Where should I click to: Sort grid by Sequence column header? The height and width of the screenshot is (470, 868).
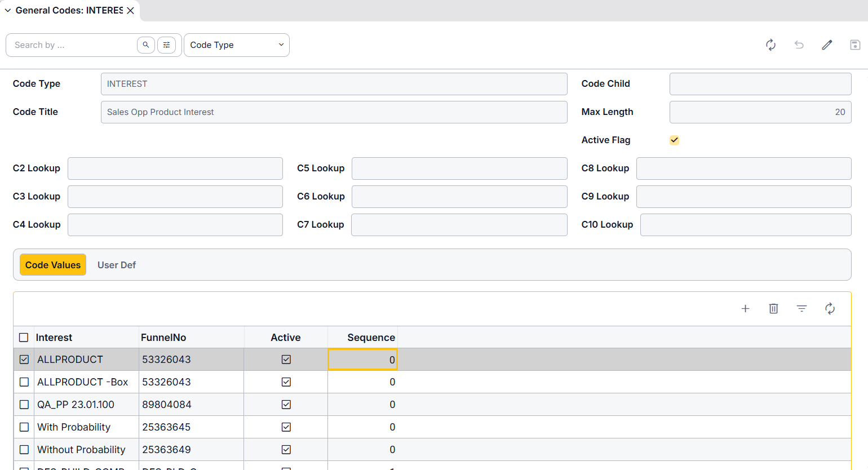pyautogui.click(x=371, y=338)
